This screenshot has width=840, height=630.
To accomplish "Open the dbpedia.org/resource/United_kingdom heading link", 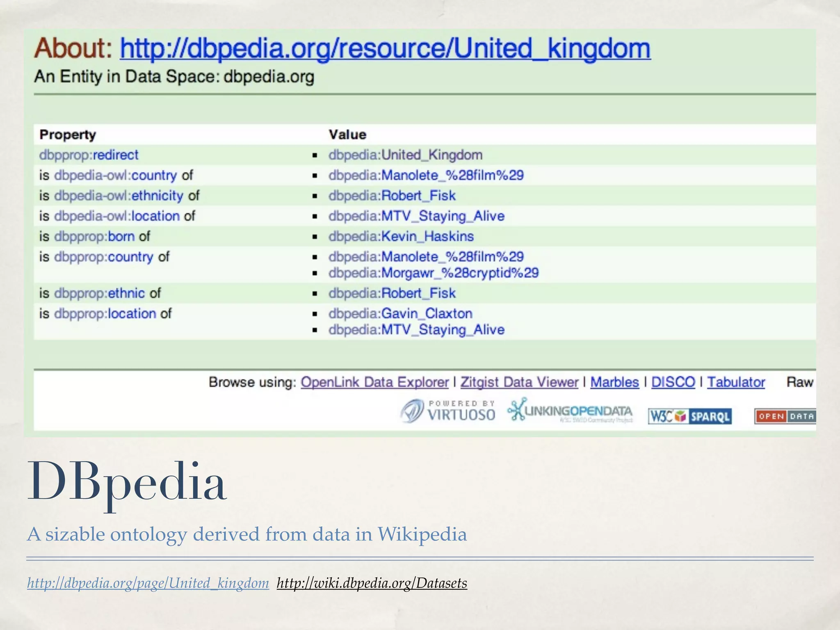I will (x=385, y=48).
